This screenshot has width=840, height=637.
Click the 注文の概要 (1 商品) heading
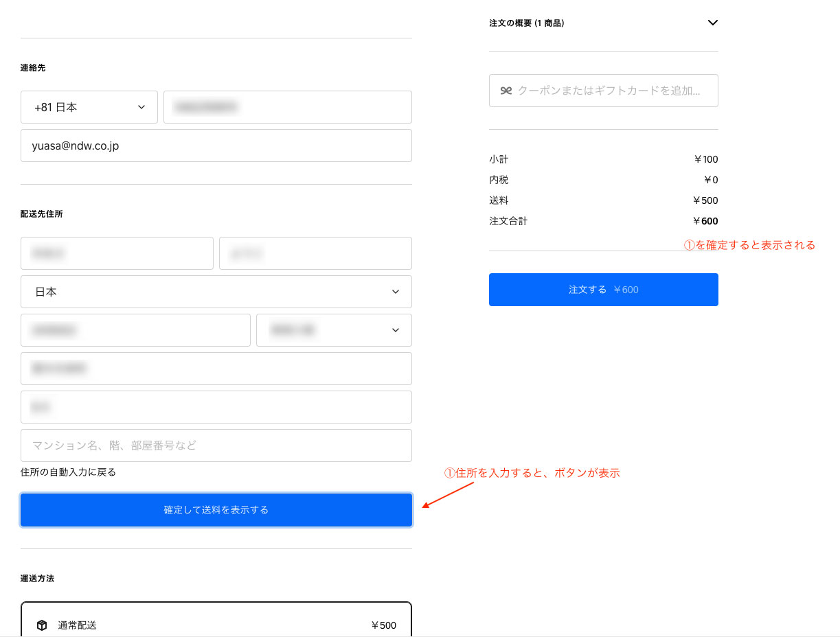tap(527, 23)
